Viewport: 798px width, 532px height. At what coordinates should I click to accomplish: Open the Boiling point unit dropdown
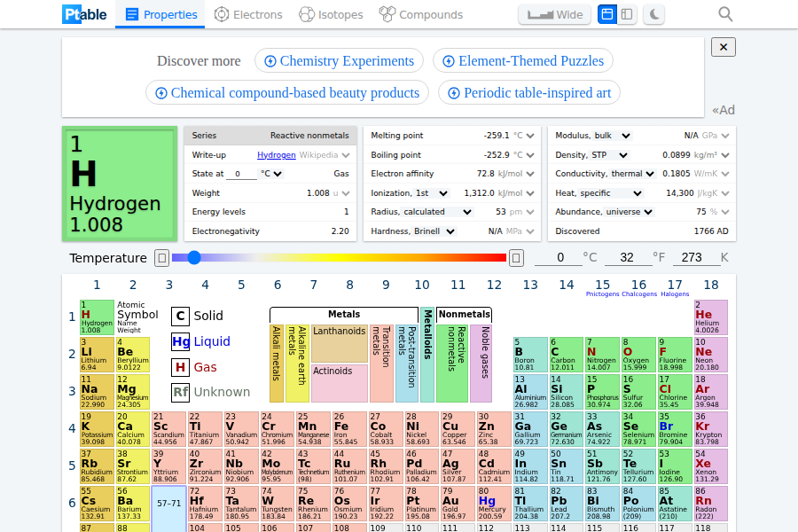pyautogui.click(x=524, y=155)
